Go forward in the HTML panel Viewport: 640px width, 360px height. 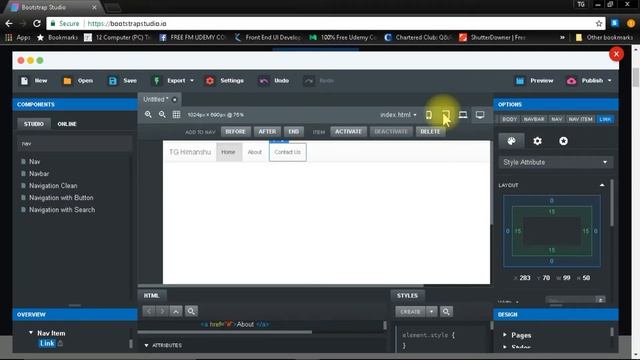[x=162, y=311]
